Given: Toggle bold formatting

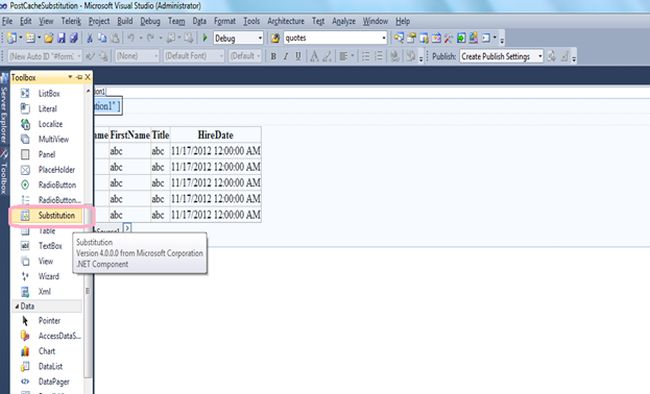Looking at the screenshot, I should pyautogui.click(x=273, y=56).
